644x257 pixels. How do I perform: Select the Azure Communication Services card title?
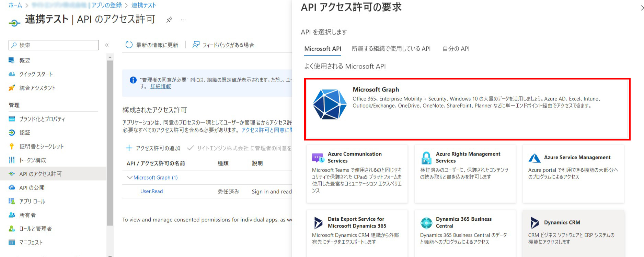[355, 157]
